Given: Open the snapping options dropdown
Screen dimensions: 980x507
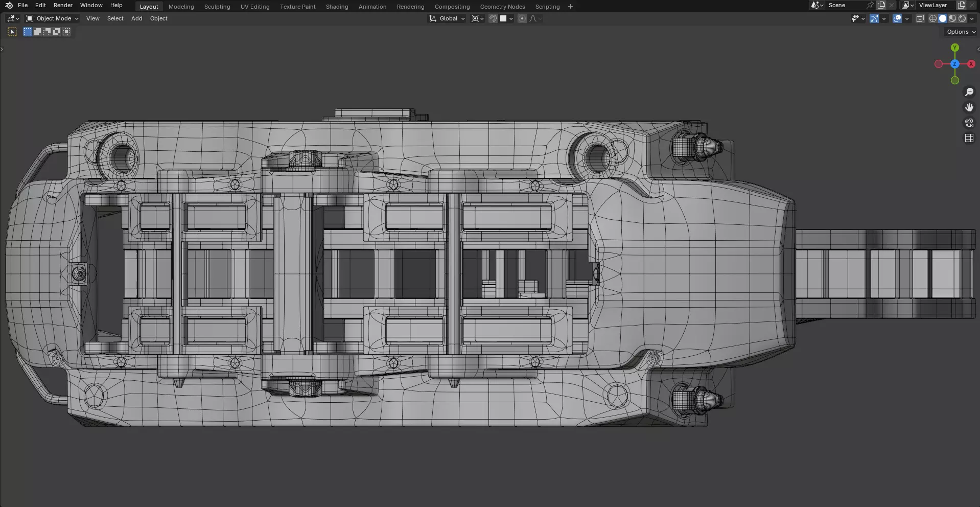Looking at the screenshot, I should pos(506,18).
